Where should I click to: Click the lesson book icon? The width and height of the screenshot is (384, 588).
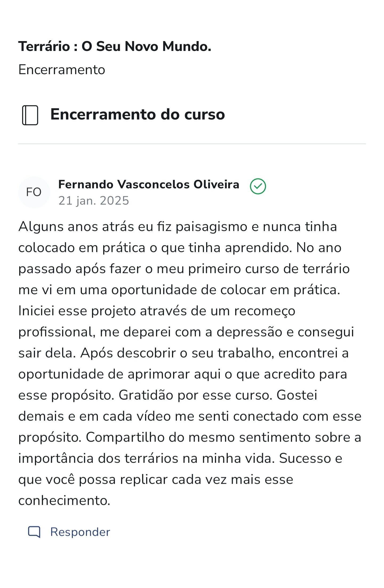tap(30, 115)
